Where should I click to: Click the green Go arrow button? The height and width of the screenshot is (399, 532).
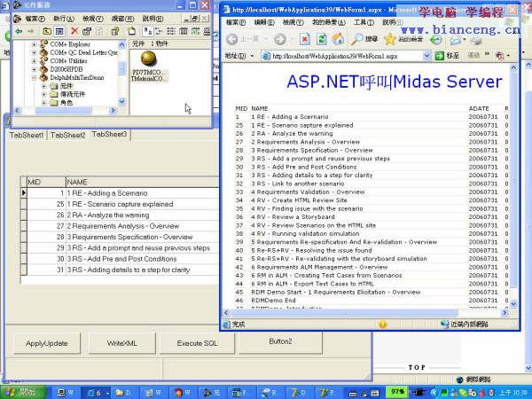click(x=440, y=56)
